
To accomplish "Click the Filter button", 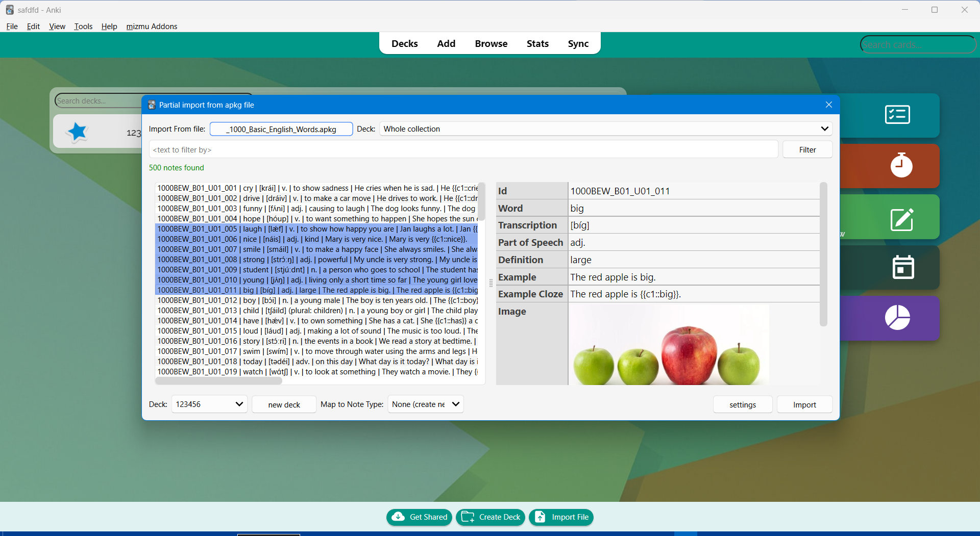I will click(807, 150).
